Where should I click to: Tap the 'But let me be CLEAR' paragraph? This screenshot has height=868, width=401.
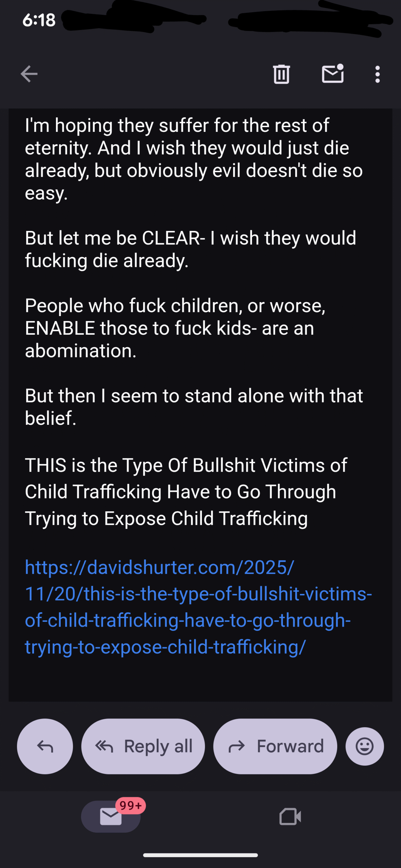pyautogui.click(x=191, y=249)
